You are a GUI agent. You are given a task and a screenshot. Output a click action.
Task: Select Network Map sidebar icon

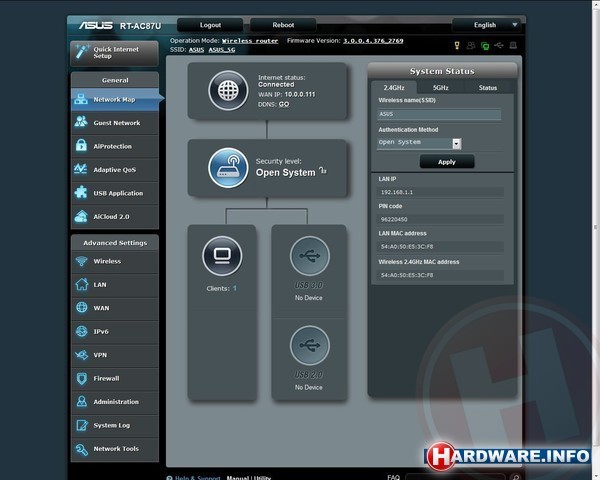(81, 99)
